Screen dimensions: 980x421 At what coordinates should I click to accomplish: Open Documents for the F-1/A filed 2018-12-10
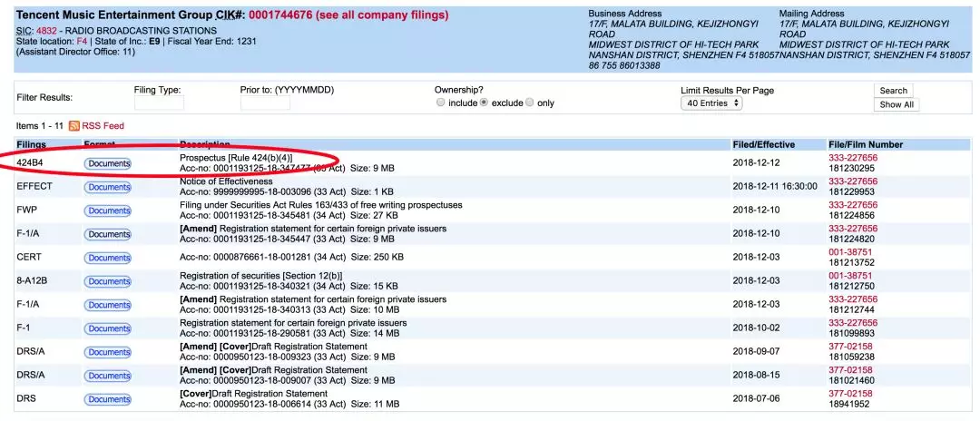(x=107, y=234)
